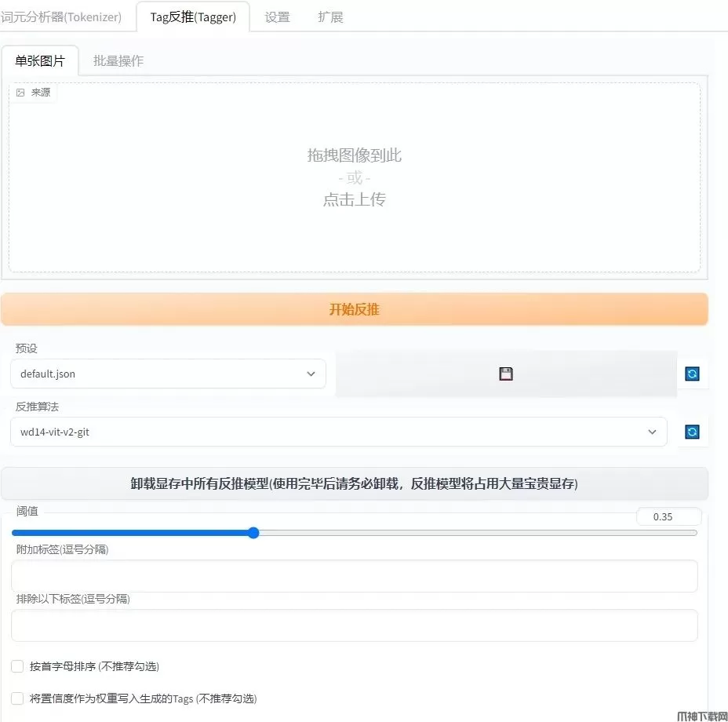Select the Tag反推 (Tagger) tab

coord(193,17)
